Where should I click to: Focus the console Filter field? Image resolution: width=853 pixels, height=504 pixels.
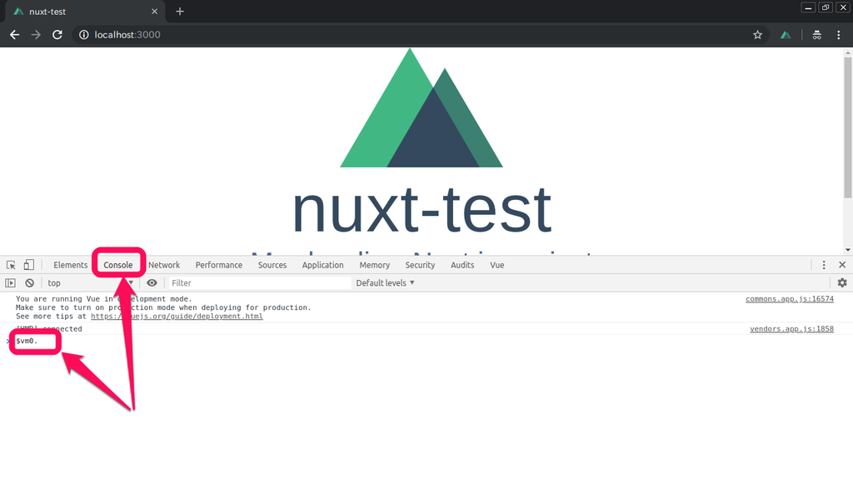point(260,283)
